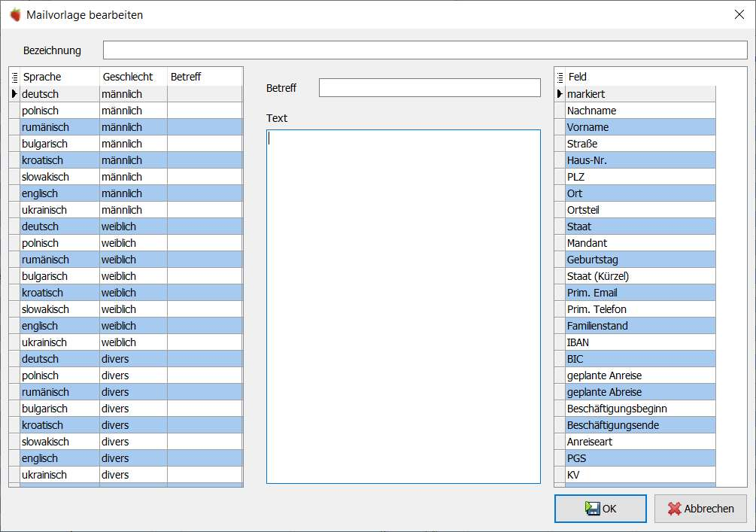
Task: Click the row indicator arrow beside markiert
Action: tap(560, 94)
